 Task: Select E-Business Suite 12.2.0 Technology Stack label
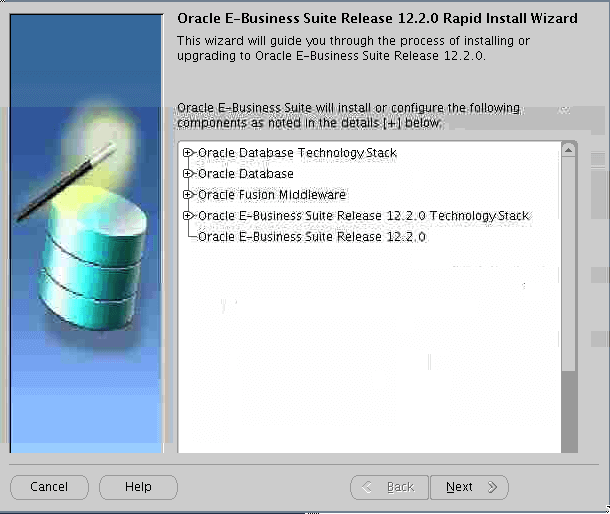(x=363, y=216)
